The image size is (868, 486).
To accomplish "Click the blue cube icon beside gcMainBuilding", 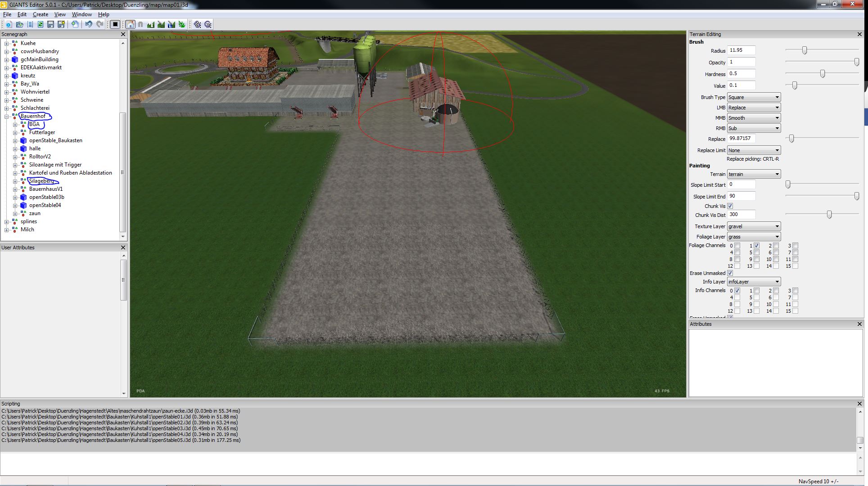I will (15, 59).
